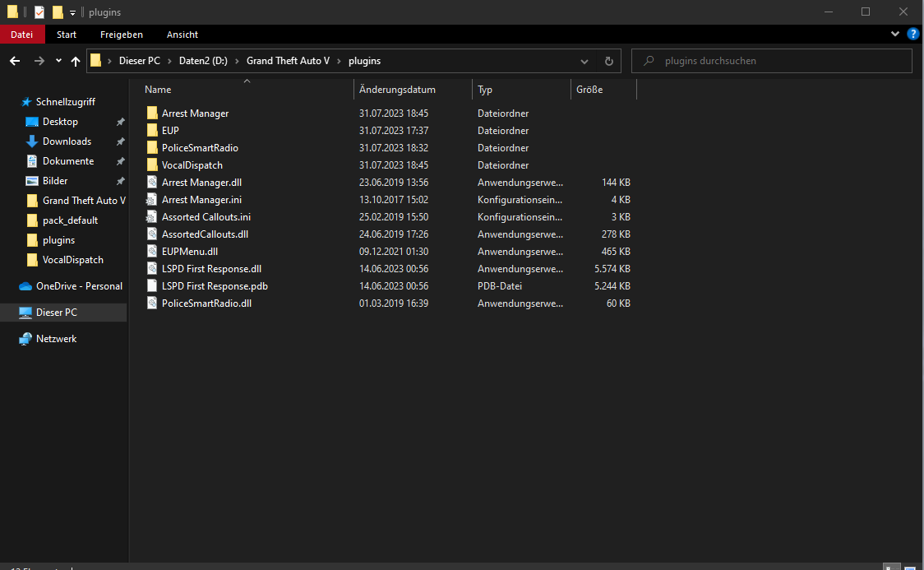Click the Up one level arrow

click(76, 61)
